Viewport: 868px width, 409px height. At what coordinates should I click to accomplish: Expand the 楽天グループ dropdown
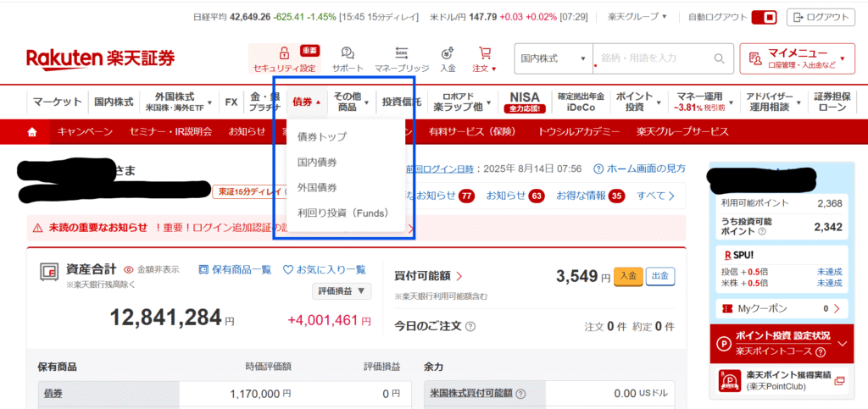click(637, 17)
